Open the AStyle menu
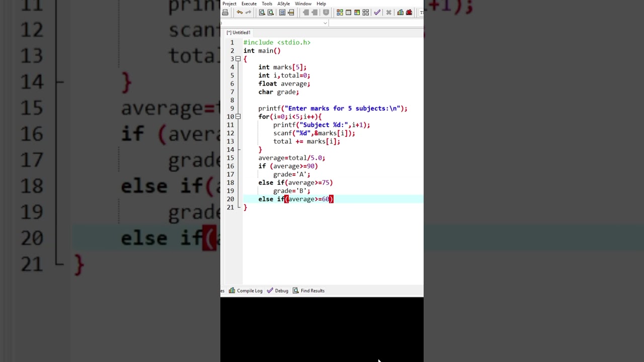This screenshot has height=362, width=644. click(284, 4)
